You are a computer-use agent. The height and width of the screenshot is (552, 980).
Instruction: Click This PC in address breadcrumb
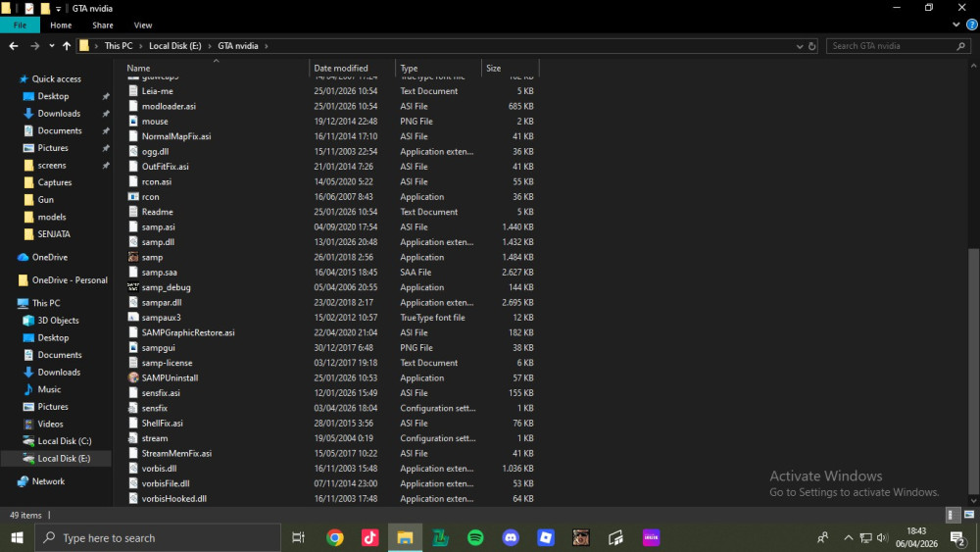[119, 46]
